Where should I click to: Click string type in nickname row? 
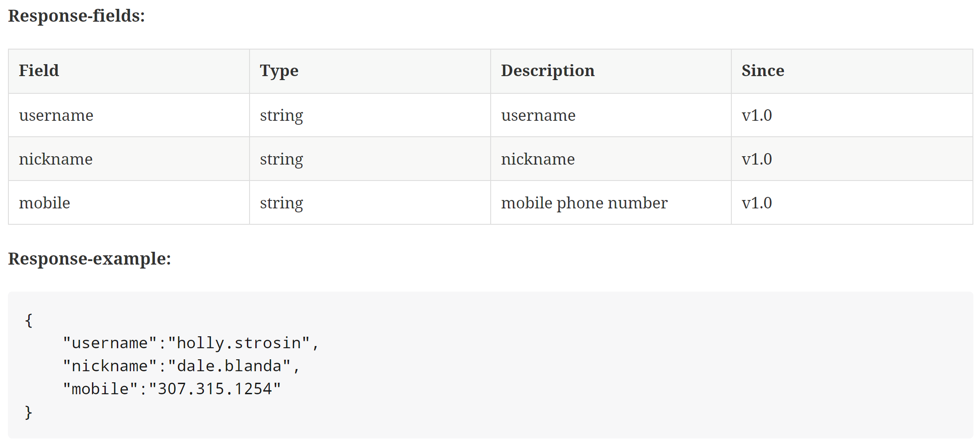pyautogui.click(x=281, y=160)
